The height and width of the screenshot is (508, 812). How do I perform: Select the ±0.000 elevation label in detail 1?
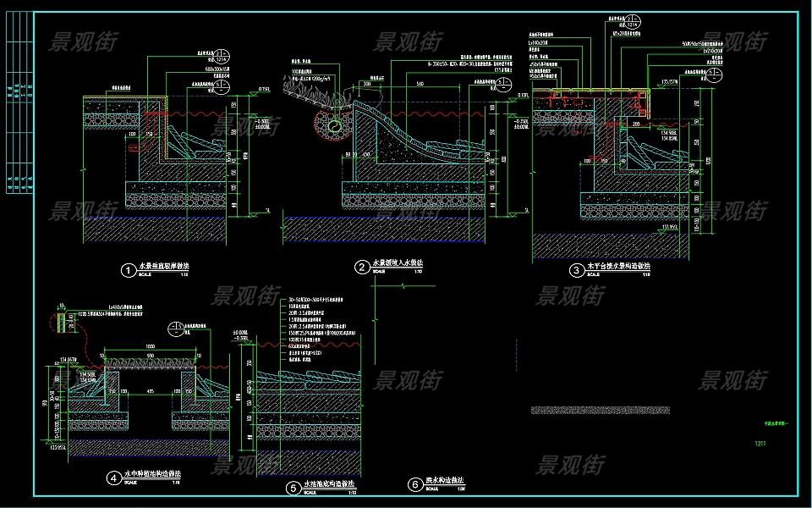(262, 127)
